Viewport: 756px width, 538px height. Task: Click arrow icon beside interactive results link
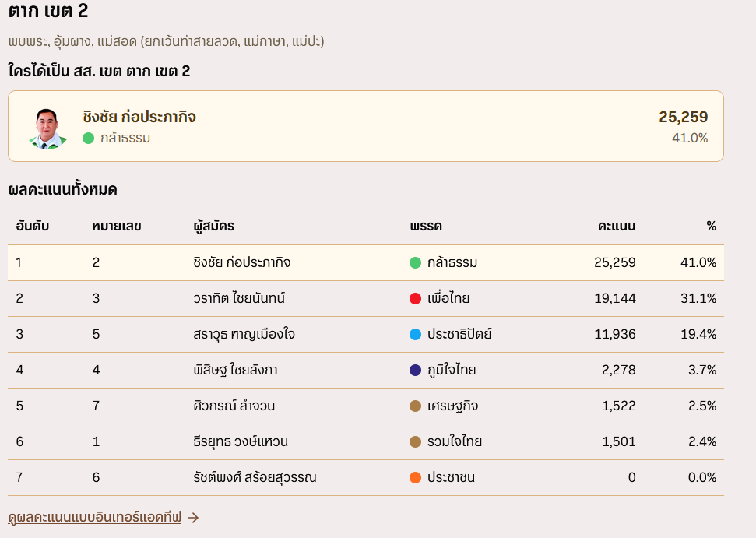point(194,518)
